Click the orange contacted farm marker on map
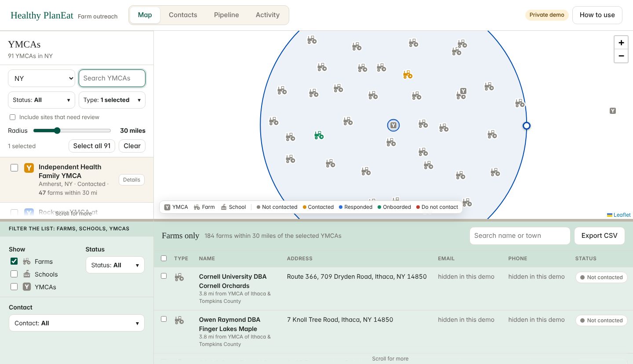This screenshot has width=633, height=364. coord(407,74)
